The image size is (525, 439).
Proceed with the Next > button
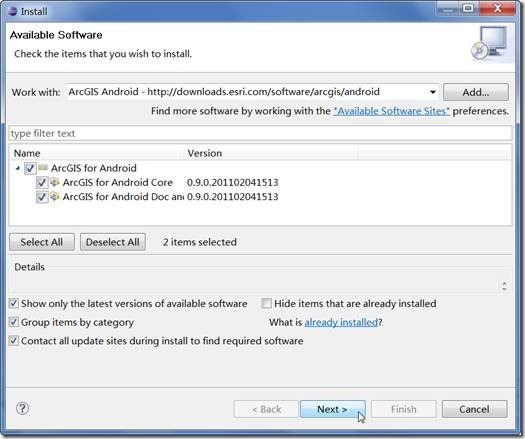333,409
